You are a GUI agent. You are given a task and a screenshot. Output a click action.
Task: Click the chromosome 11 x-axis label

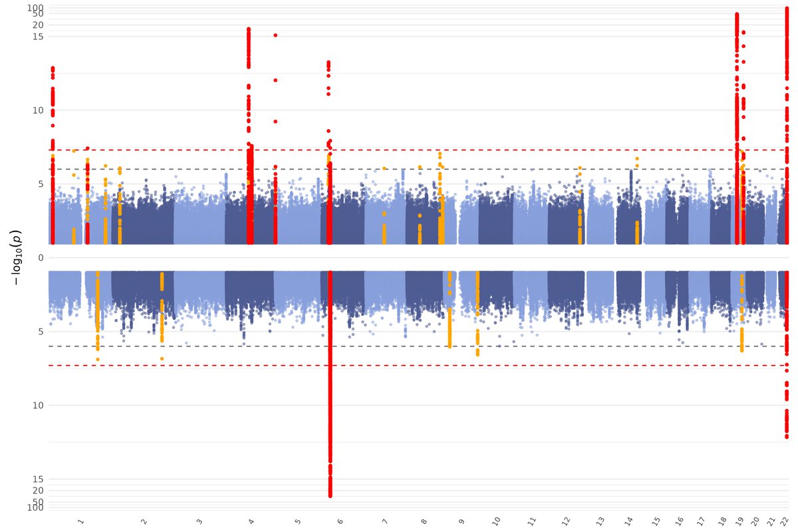[x=531, y=521]
